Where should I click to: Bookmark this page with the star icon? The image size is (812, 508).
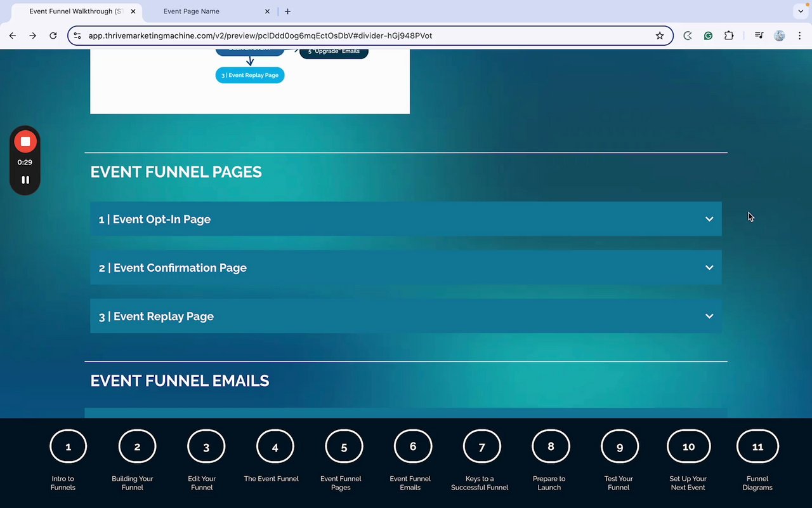click(x=660, y=36)
